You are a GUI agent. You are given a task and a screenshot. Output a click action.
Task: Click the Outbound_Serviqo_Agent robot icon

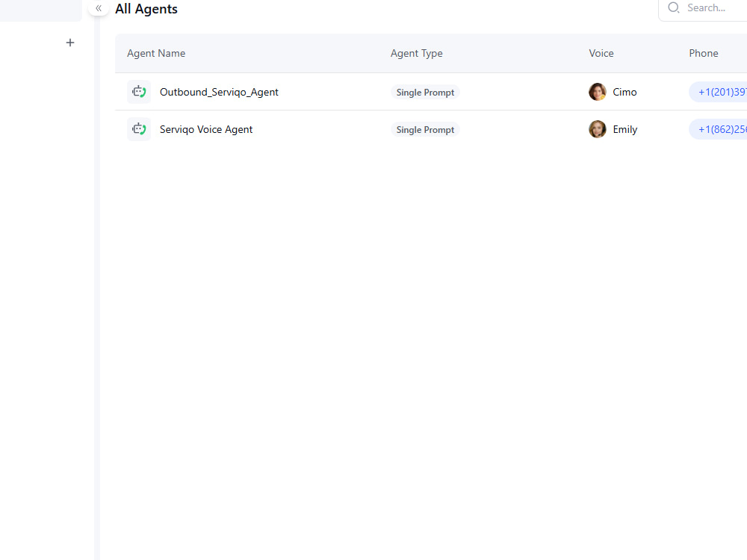(139, 91)
